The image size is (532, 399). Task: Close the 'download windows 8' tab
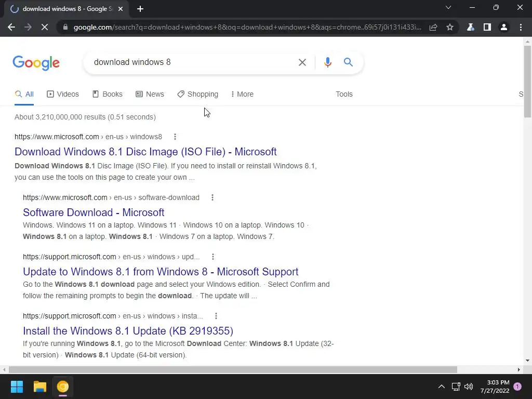(x=121, y=9)
